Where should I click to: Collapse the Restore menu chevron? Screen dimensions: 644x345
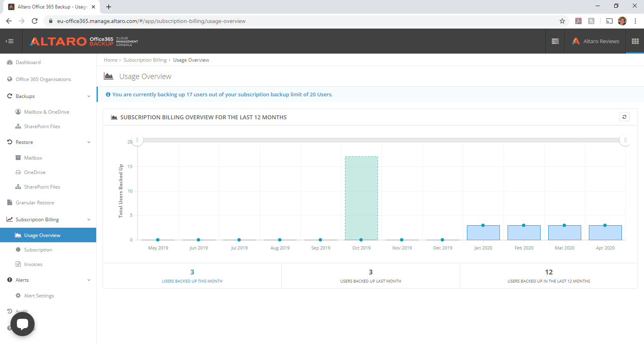tap(89, 142)
